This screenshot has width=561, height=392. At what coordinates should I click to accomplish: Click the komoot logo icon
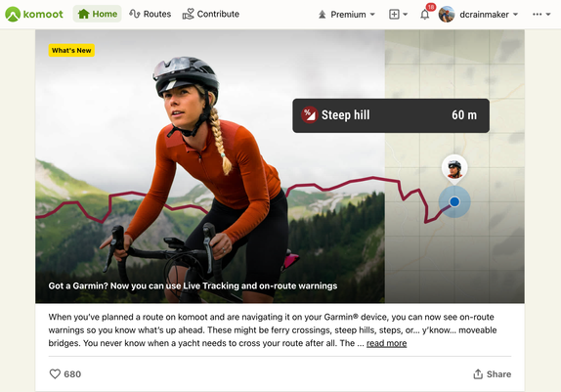point(13,15)
